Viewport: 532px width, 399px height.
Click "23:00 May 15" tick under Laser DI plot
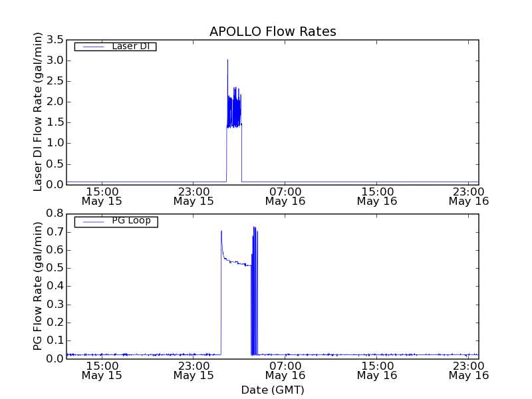(194, 196)
